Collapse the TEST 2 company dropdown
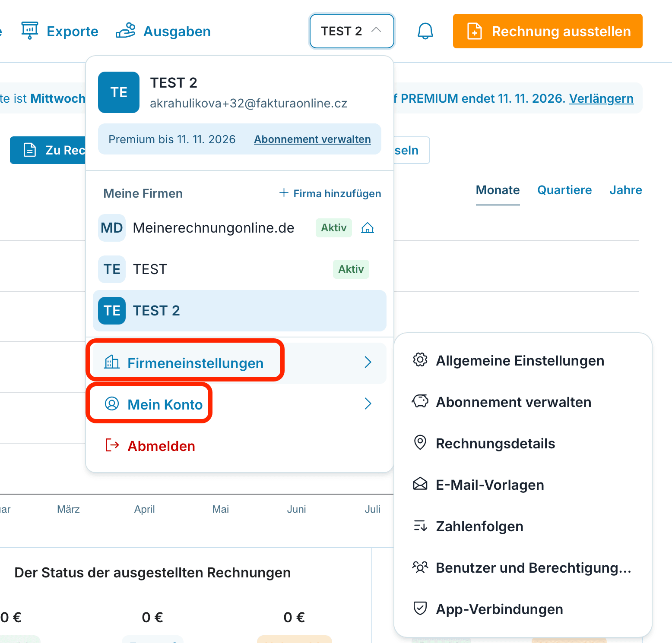Image resolution: width=672 pixels, height=643 pixels. pos(352,31)
